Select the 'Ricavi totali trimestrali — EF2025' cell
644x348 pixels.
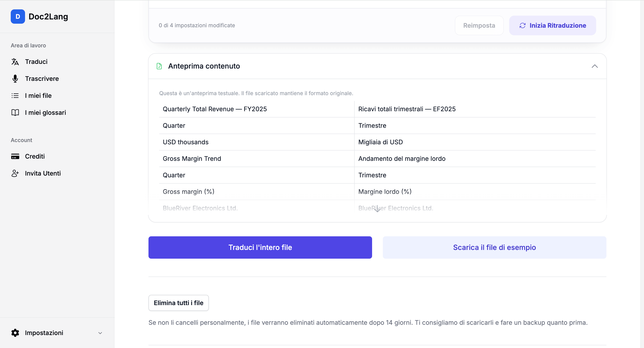(x=475, y=109)
